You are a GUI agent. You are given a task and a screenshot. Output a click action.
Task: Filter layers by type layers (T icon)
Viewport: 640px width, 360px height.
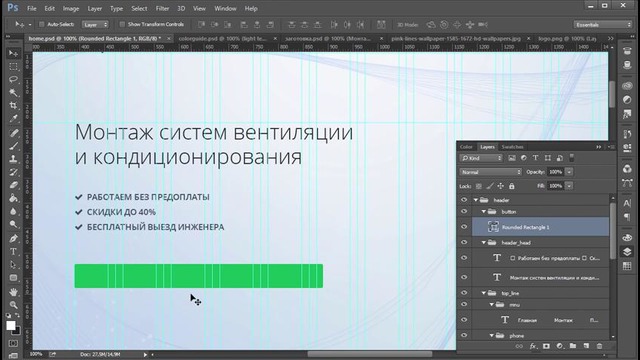pos(535,158)
